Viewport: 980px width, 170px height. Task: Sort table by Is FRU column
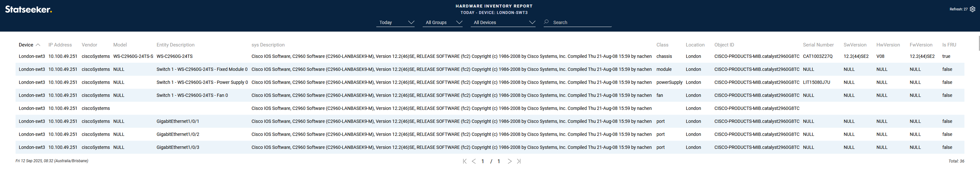point(949,45)
